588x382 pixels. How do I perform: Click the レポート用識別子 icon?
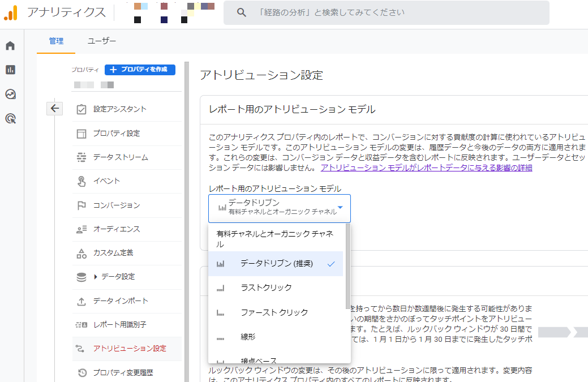tap(81, 325)
